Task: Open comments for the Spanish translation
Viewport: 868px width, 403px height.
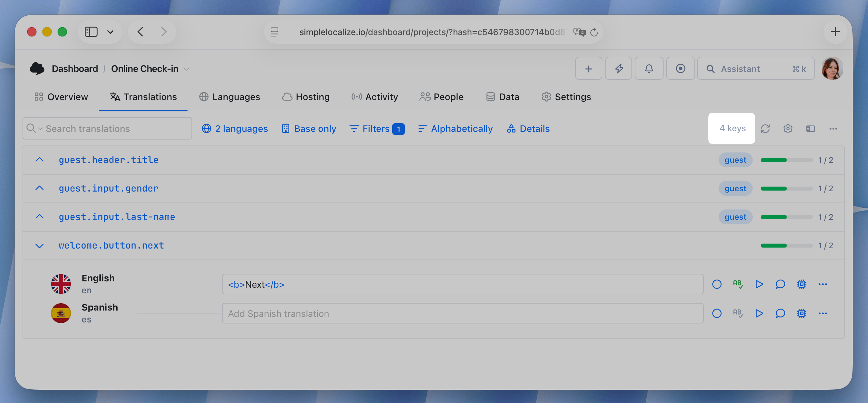Action: tap(781, 313)
